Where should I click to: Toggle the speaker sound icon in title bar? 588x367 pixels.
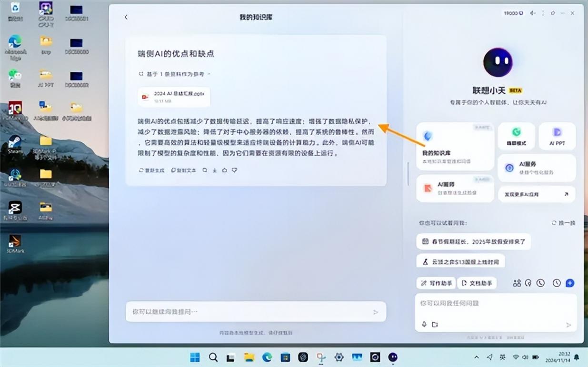tap(533, 13)
